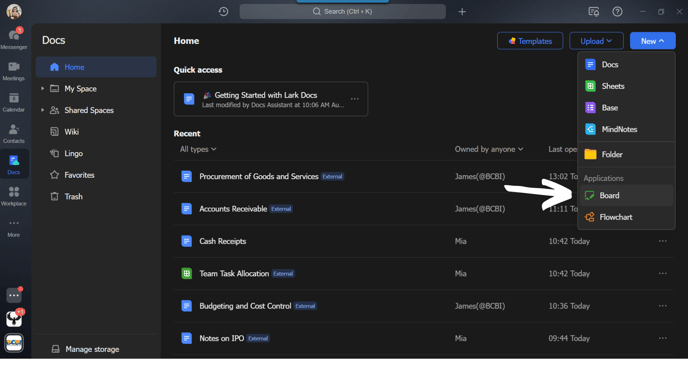Open Accounts Receivable document

click(x=233, y=209)
